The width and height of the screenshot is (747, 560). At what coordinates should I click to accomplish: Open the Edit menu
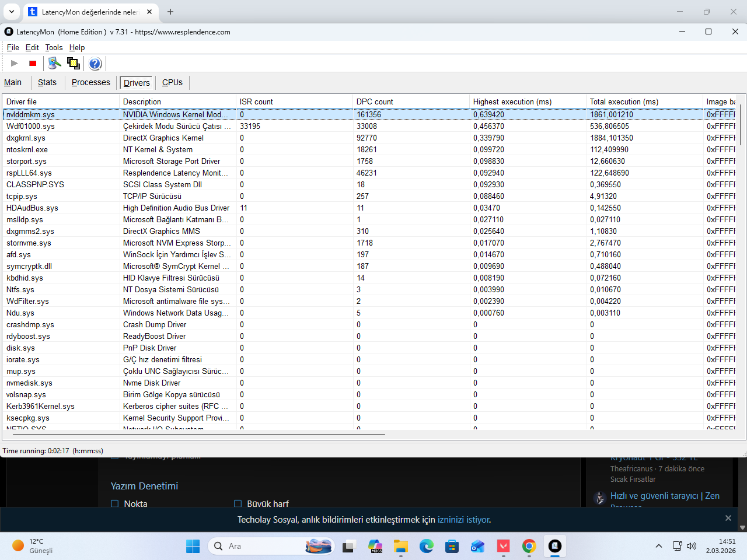tap(32, 47)
